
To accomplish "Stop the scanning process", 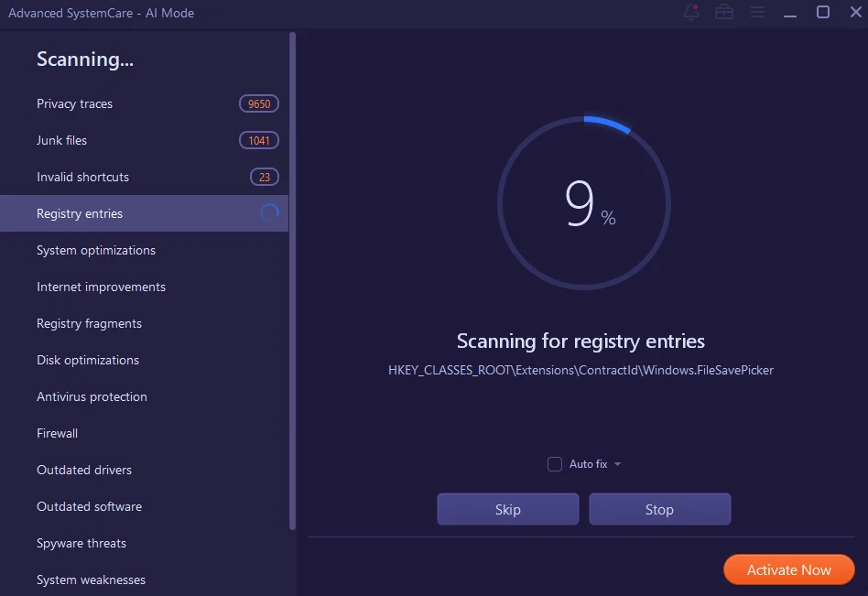I will (659, 509).
